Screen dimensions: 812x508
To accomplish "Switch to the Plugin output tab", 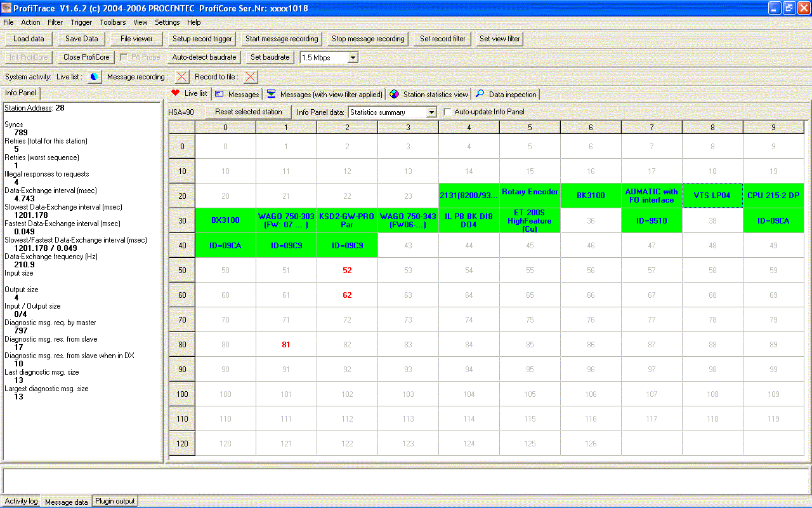I will point(115,501).
